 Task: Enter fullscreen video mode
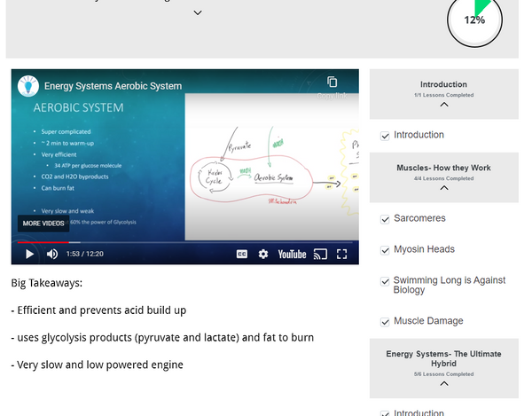pyautogui.click(x=342, y=255)
